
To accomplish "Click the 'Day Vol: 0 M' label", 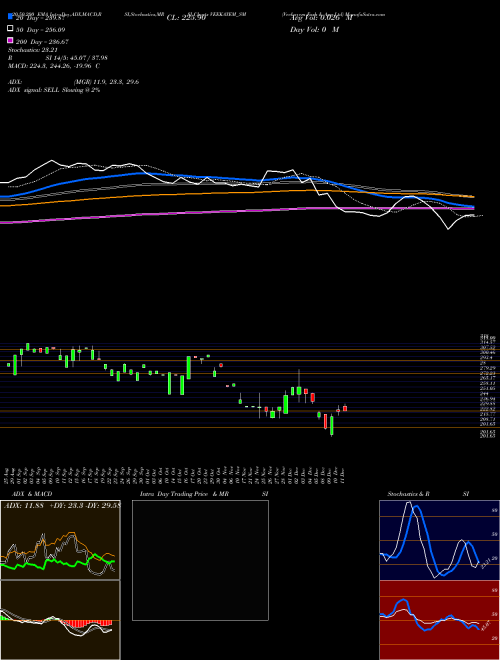I will pos(314,30).
